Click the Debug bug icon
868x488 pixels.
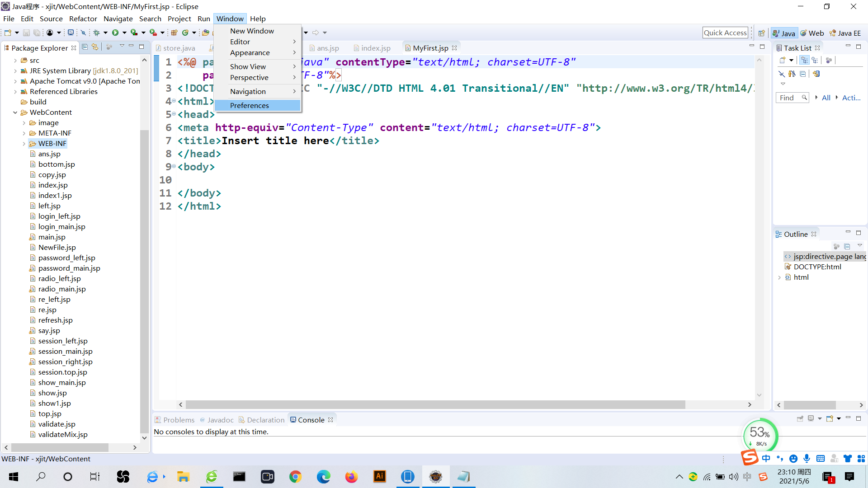pos(96,33)
